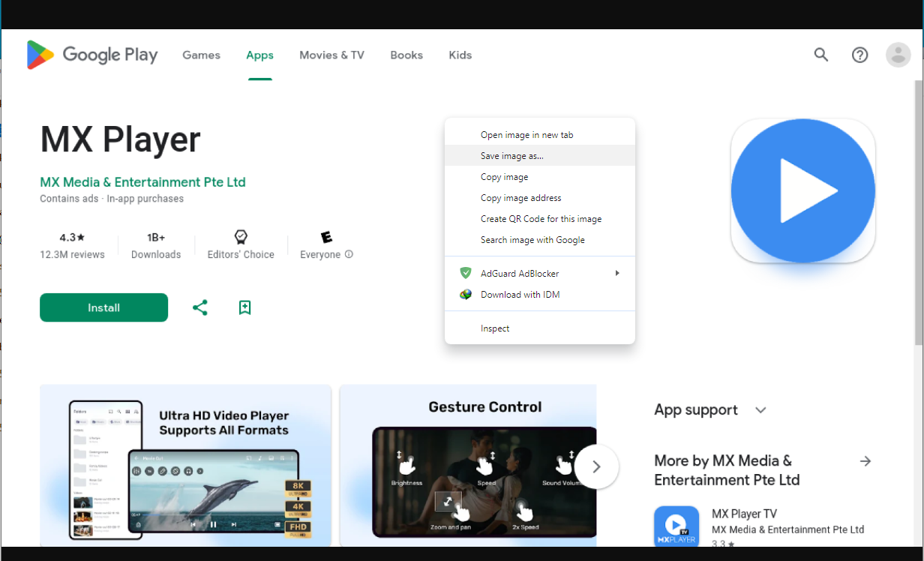
Task: Click the Contains ads · In-app purchases text
Action: [x=112, y=199]
